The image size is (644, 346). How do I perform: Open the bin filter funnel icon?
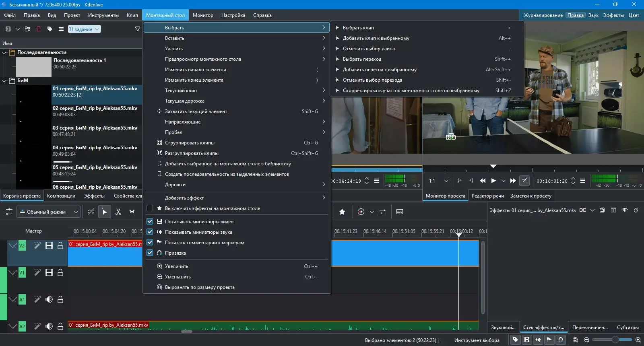coord(137,29)
